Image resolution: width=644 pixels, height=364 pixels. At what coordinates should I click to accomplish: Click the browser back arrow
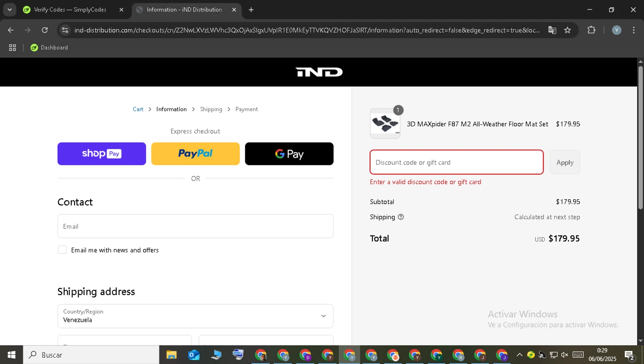[x=11, y=30]
